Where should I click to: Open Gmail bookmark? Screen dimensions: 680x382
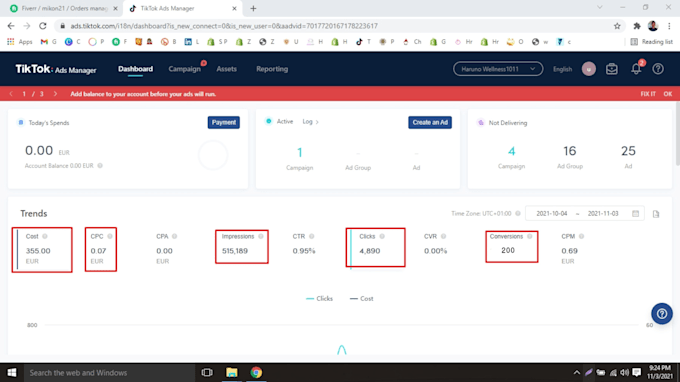point(48,42)
